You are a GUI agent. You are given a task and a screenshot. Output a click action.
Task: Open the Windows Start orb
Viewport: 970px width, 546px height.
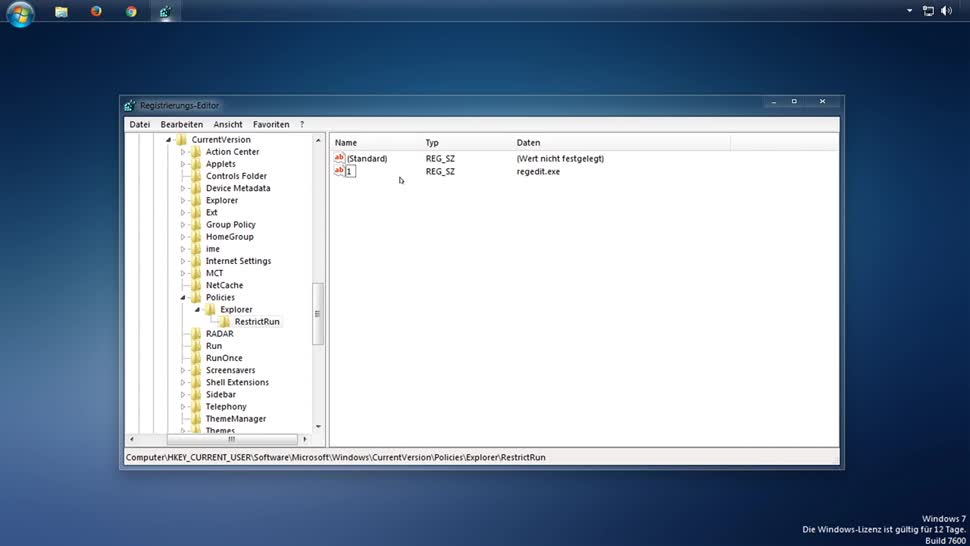[20, 12]
